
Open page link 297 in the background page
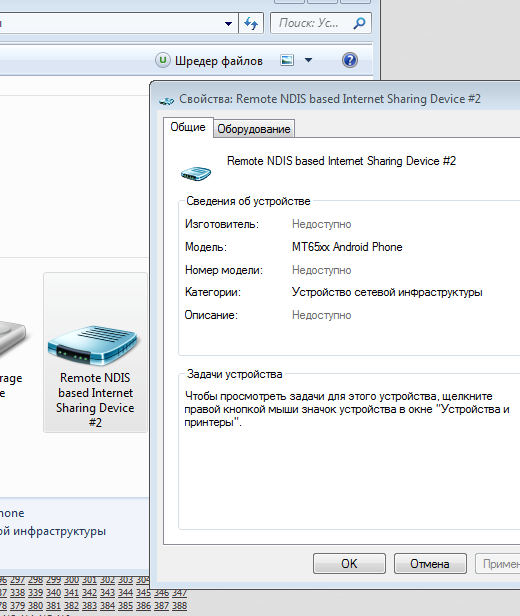(x=17, y=580)
